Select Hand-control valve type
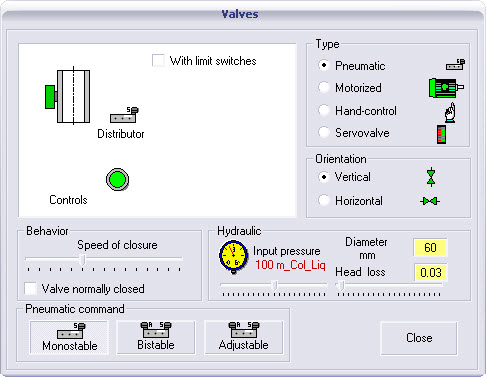The height and width of the screenshot is (377, 486). coord(323,110)
